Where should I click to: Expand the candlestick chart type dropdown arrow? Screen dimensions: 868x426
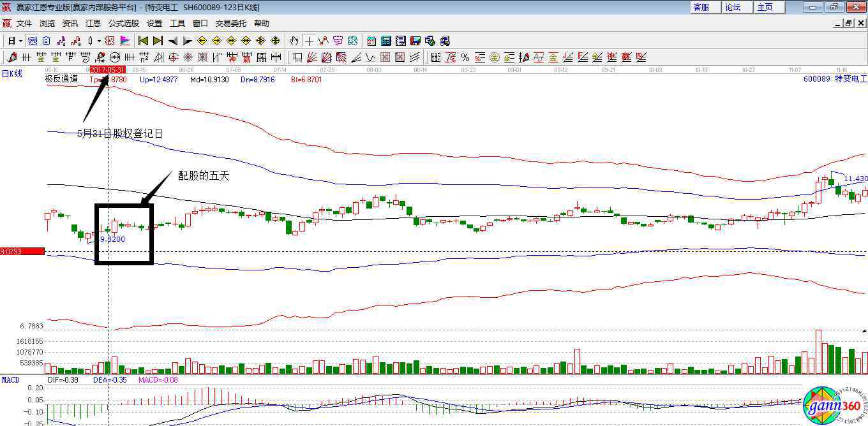tap(99, 41)
